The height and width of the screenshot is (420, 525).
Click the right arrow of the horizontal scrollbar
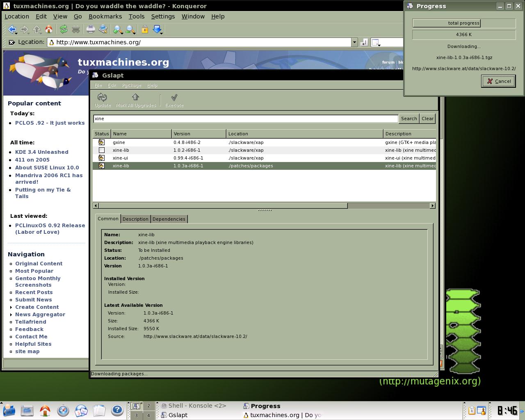point(432,205)
